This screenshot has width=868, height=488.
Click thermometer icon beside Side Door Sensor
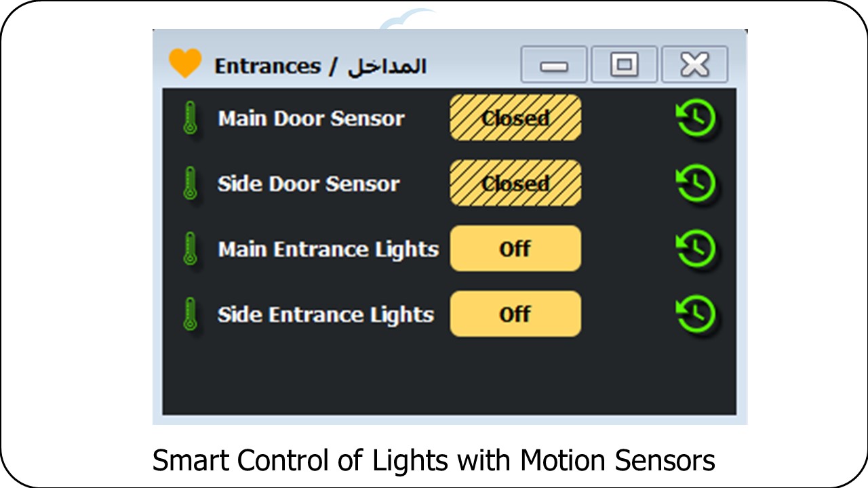click(191, 184)
